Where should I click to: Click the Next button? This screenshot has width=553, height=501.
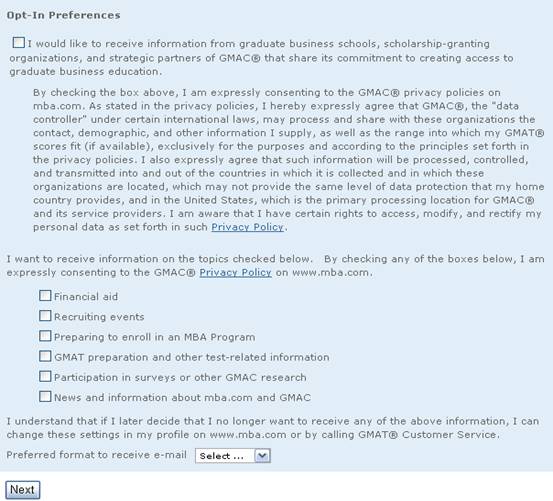tap(23, 490)
